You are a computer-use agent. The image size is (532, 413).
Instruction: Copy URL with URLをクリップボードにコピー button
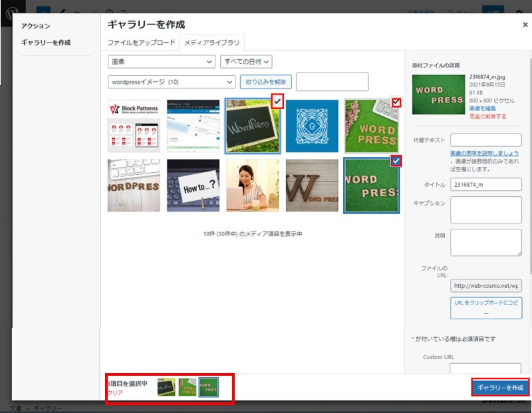(485, 307)
